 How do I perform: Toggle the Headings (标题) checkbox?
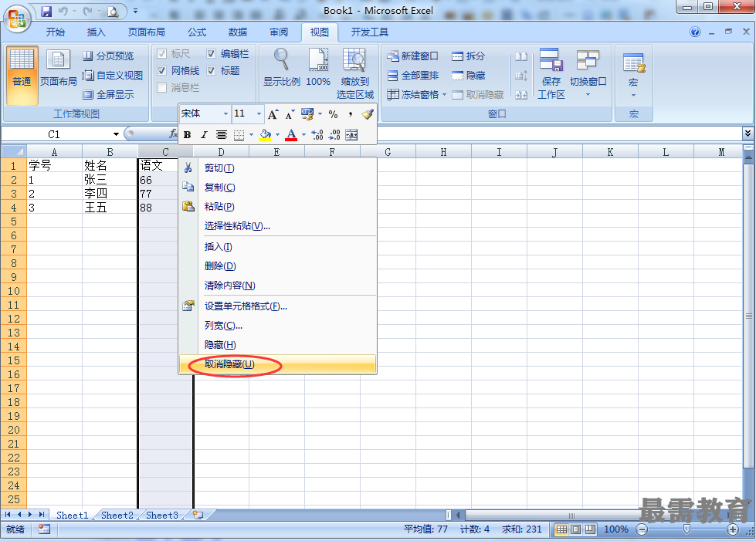211,71
